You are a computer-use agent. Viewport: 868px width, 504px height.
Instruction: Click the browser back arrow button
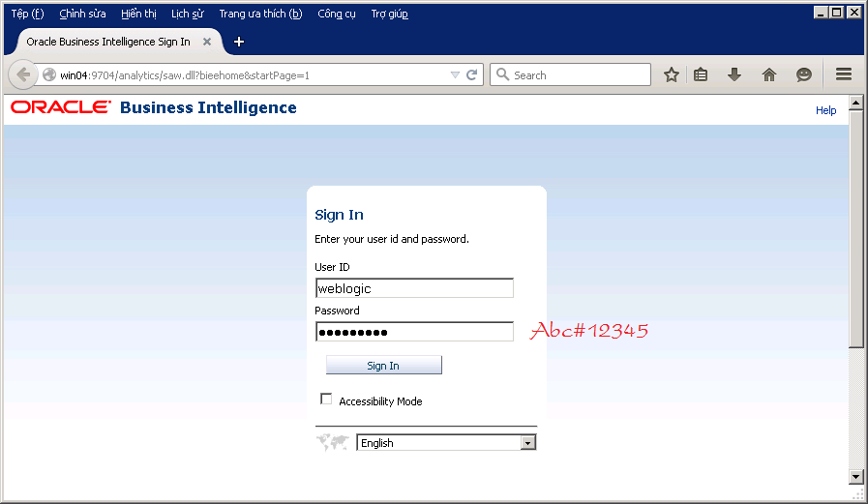click(22, 74)
